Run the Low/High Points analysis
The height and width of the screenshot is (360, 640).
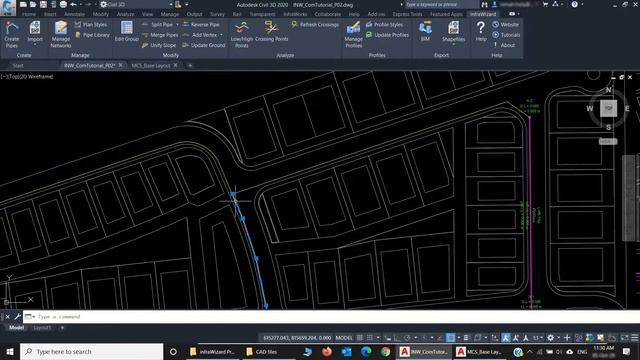tap(242, 35)
